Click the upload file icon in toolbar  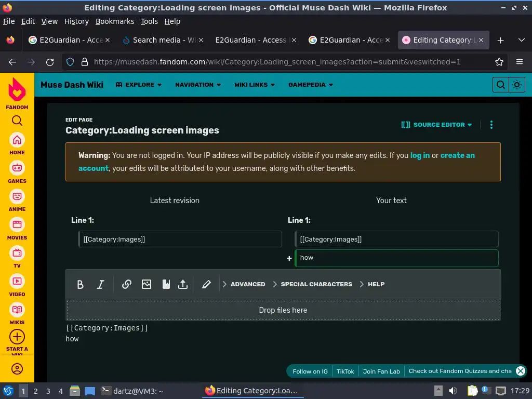[183, 284]
